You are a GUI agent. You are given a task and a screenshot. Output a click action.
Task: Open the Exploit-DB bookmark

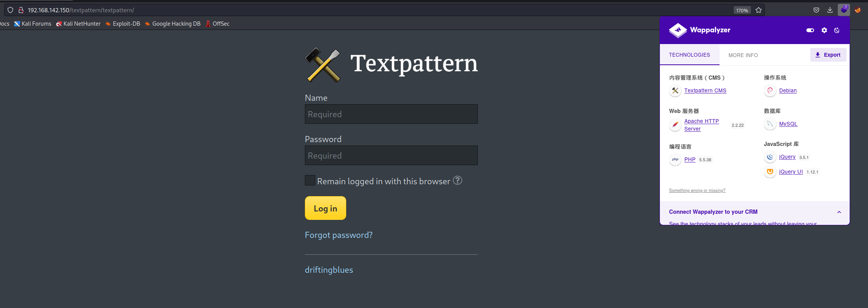pyautogui.click(x=126, y=24)
